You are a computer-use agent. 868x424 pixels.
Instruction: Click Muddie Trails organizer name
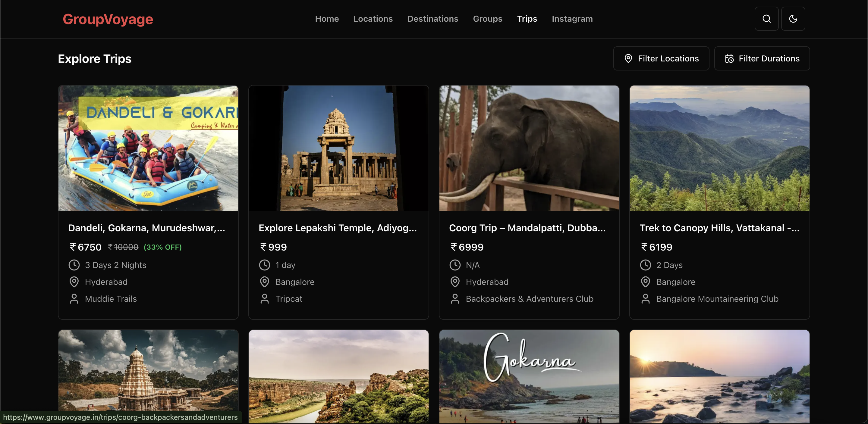coord(111,299)
